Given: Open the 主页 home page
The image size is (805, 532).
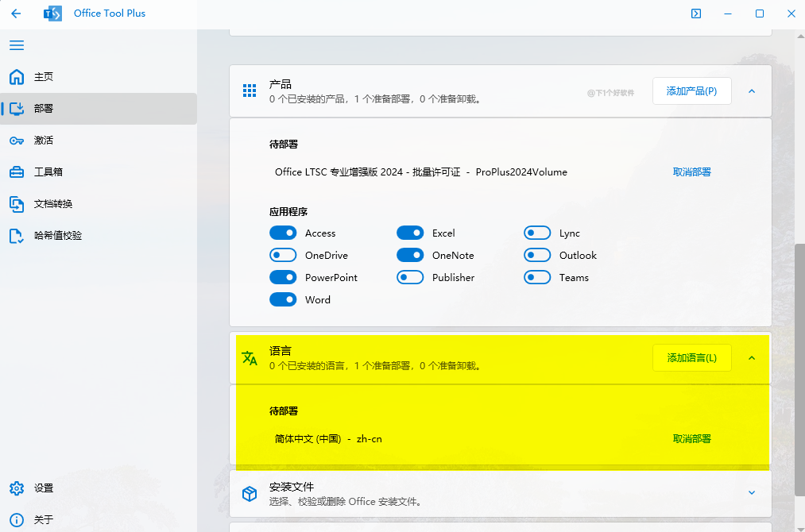Looking at the screenshot, I should pyautogui.click(x=43, y=77).
